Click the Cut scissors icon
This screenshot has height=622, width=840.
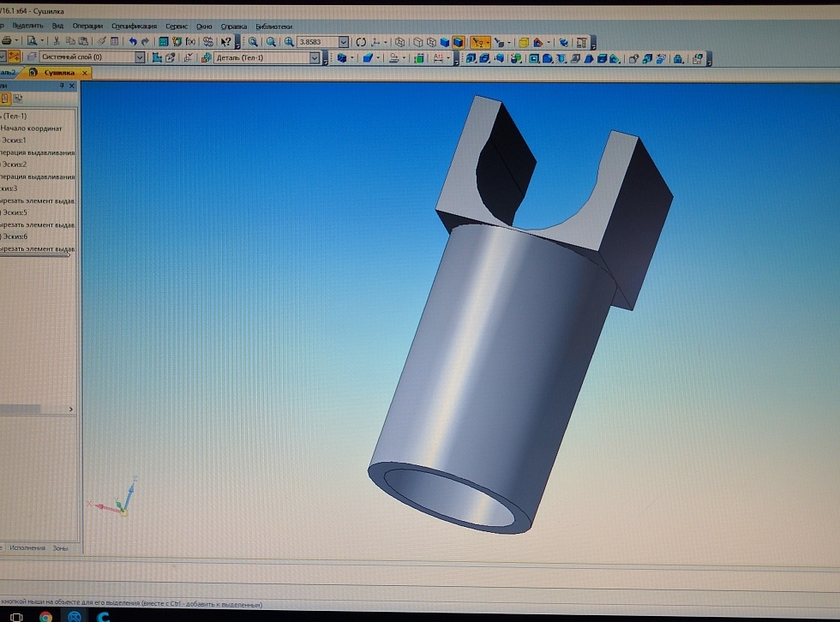(x=57, y=41)
